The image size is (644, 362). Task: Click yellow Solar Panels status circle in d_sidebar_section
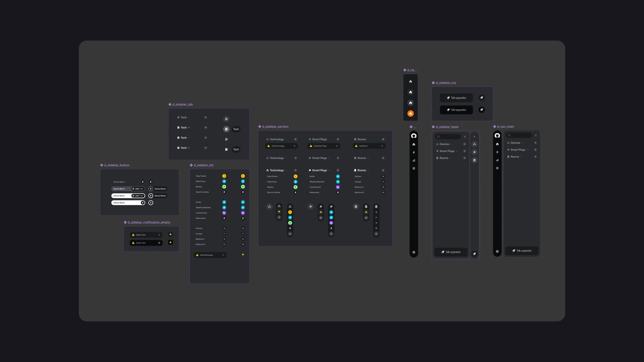pyautogui.click(x=296, y=176)
